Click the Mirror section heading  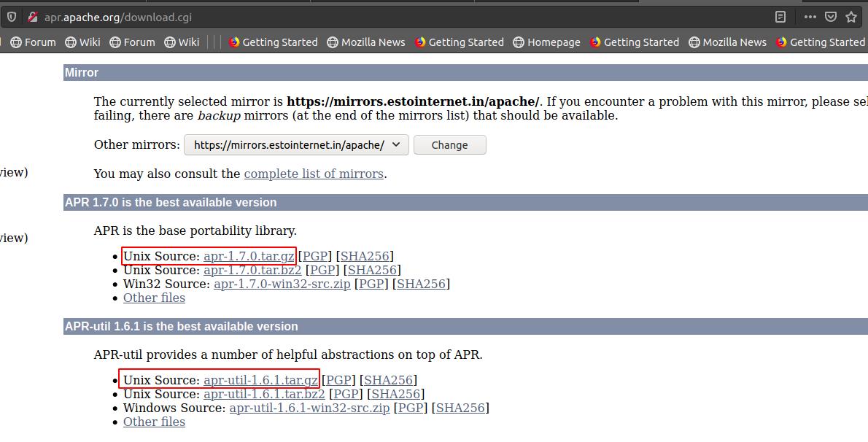coord(82,72)
